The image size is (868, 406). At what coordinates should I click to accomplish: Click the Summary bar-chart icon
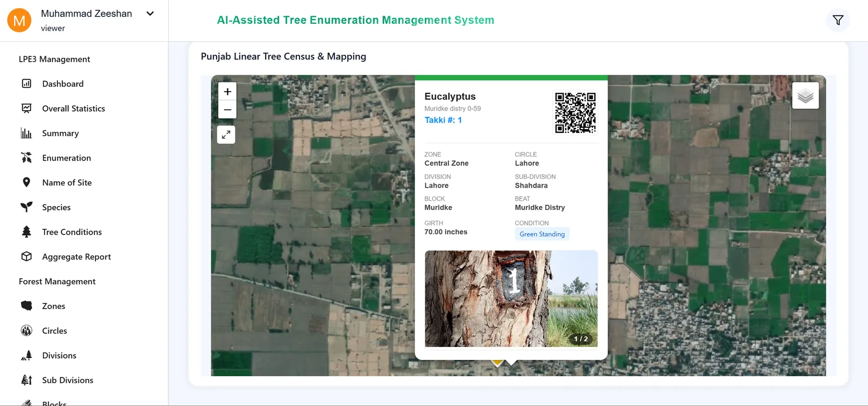[x=26, y=133]
